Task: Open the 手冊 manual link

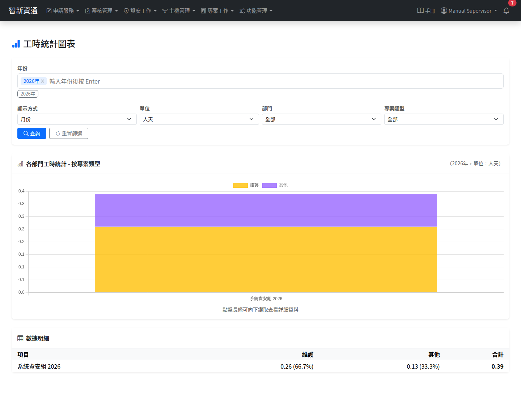Action: coord(426,11)
